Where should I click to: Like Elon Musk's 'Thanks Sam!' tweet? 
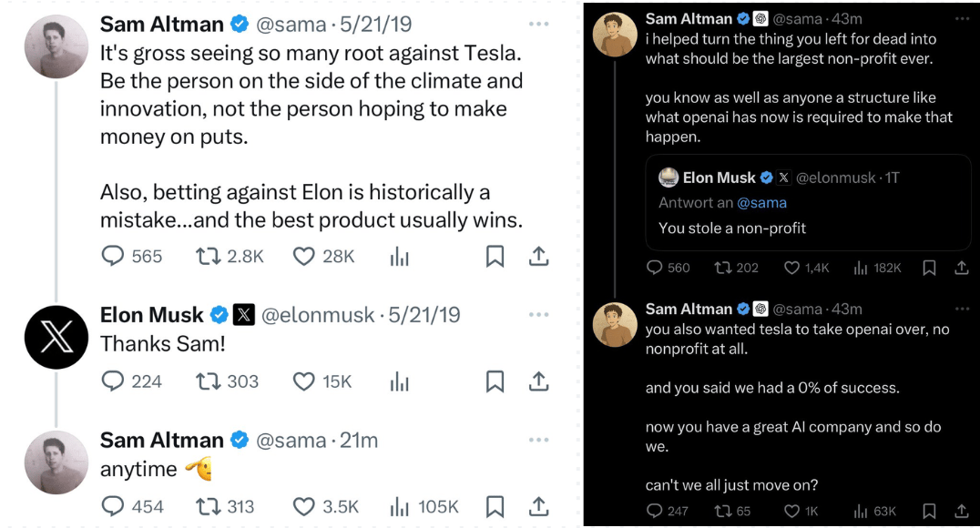(304, 381)
